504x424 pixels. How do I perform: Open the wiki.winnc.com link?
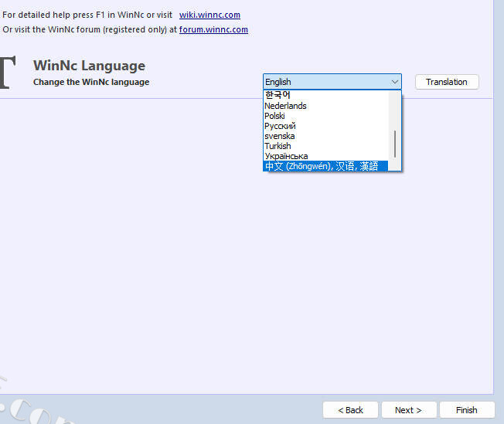(209, 15)
